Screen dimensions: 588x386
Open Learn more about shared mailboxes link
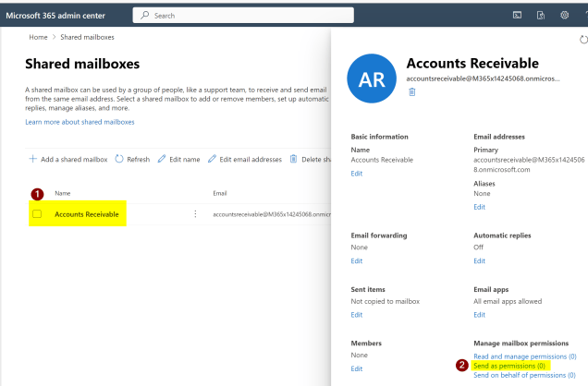(80, 122)
